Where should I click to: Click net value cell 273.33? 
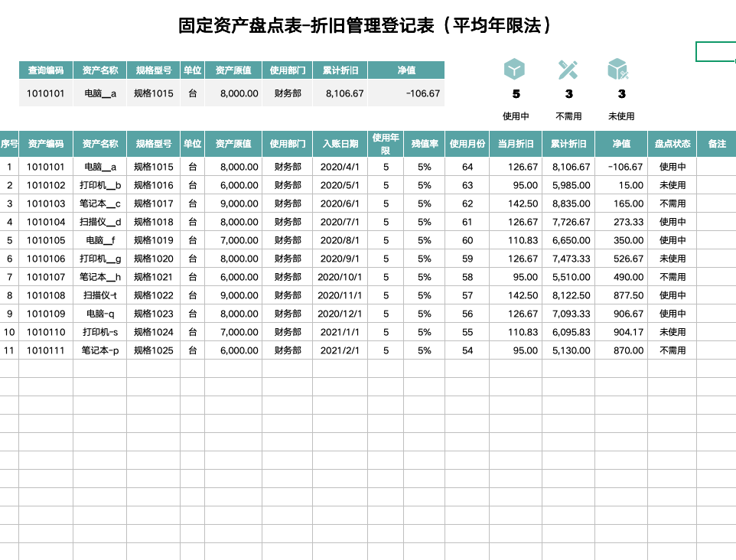pyautogui.click(x=621, y=222)
